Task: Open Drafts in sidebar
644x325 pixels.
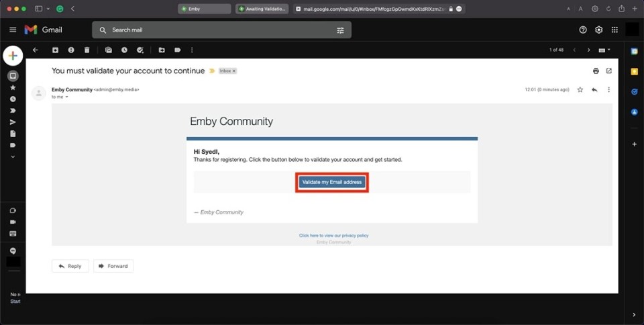Action: tap(13, 134)
